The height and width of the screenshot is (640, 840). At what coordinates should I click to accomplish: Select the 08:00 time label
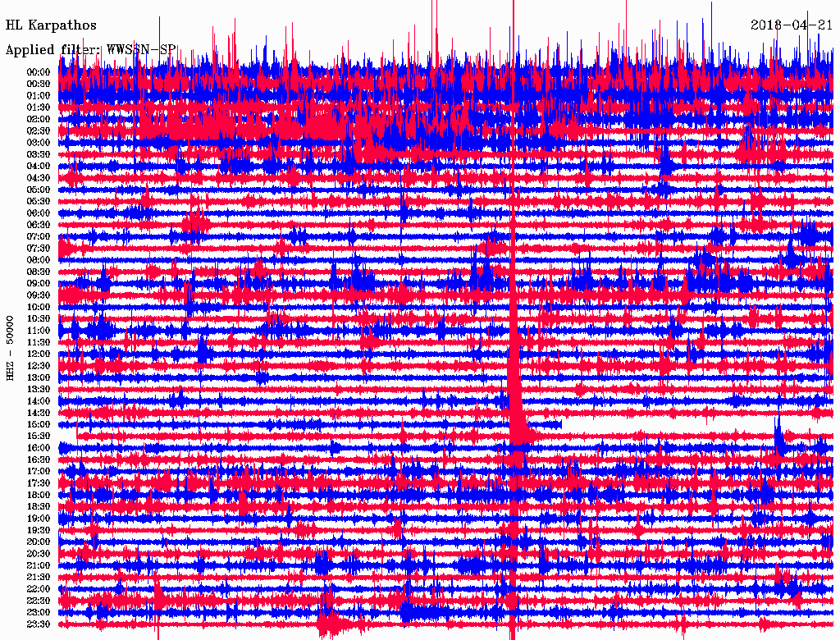pos(38,260)
